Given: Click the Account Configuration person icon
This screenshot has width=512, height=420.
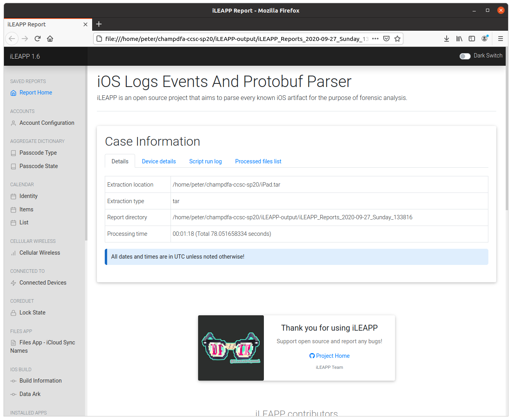Looking at the screenshot, I should click(13, 123).
